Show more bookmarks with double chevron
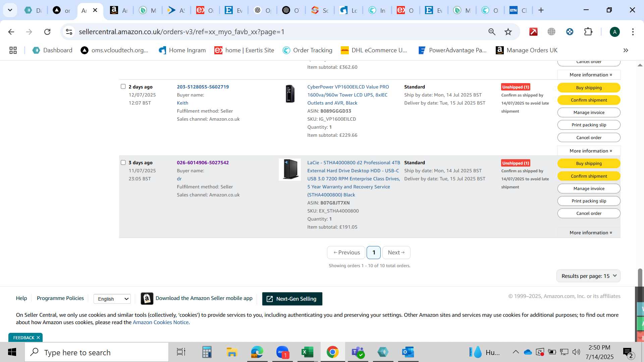 tap(626, 50)
